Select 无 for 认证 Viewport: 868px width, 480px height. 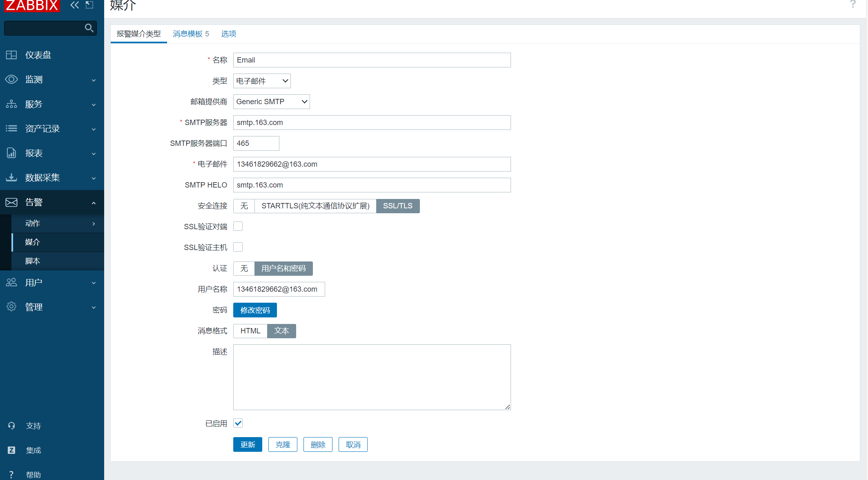coord(244,268)
